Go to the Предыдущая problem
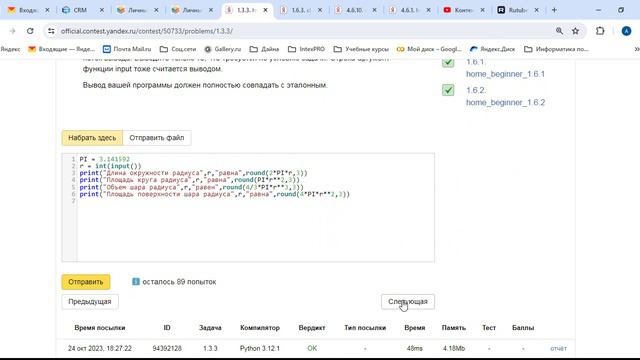The height and width of the screenshot is (360, 640). pos(90,302)
